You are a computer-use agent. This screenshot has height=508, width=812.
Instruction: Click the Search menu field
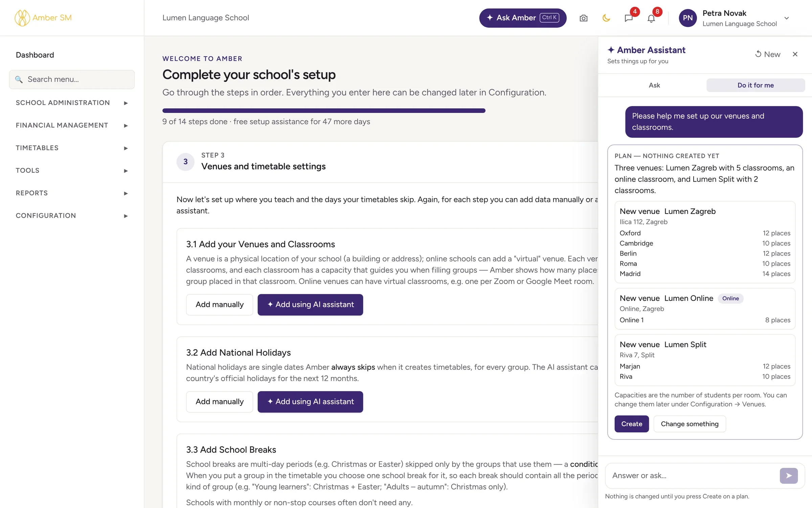point(72,79)
